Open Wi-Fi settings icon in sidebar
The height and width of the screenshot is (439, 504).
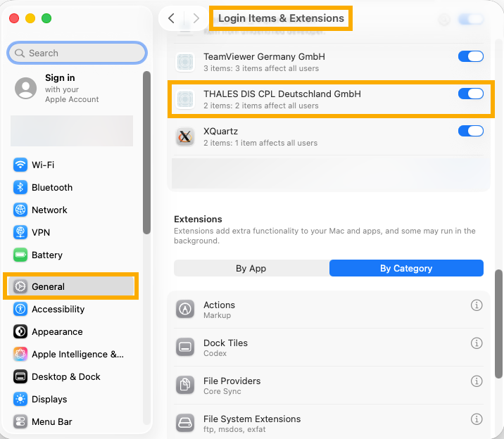click(20, 165)
